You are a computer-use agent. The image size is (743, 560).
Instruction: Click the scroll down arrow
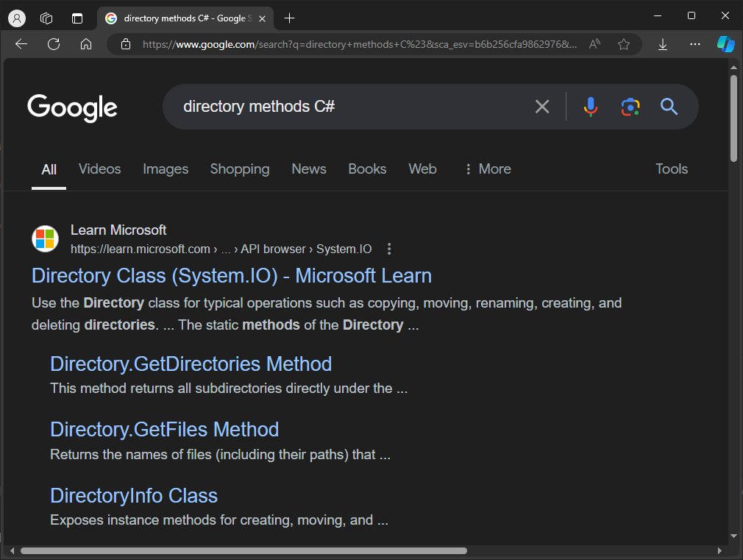tap(733, 536)
